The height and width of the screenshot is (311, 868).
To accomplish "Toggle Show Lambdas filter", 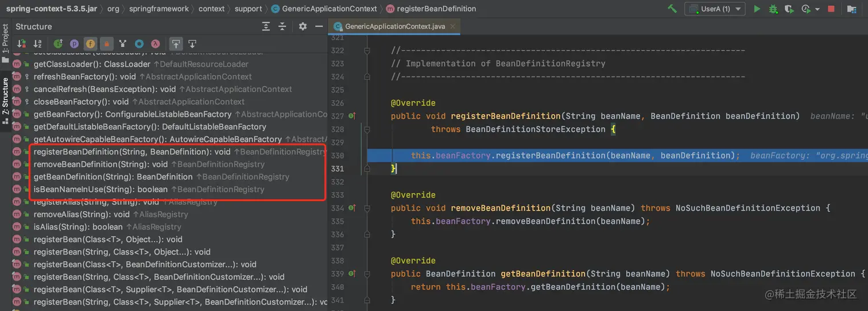I will (x=155, y=44).
